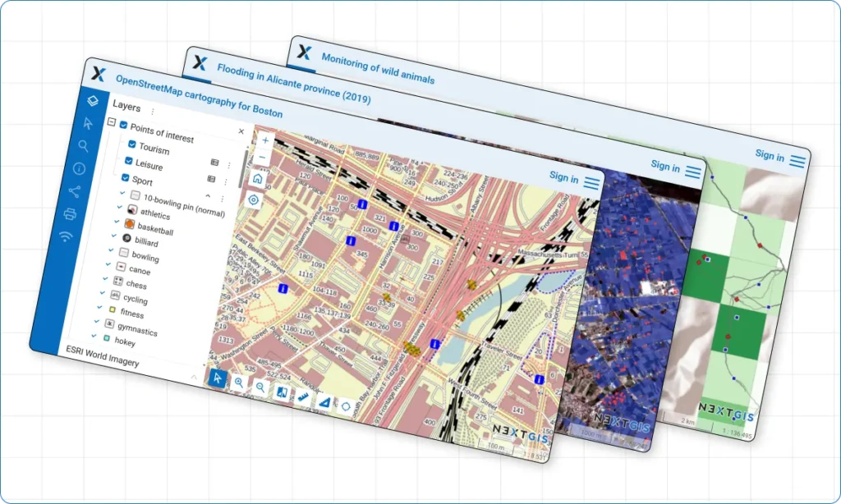This screenshot has width=841, height=504.
Task: Select the Search magnifier in the sidebar
Action: (x=84, y=146)
